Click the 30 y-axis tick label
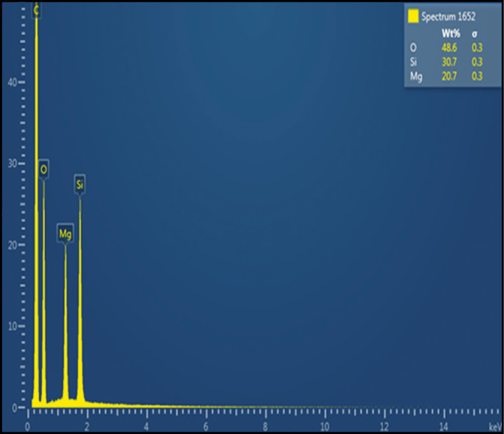 pyautogui.click(x=12, y=164)
